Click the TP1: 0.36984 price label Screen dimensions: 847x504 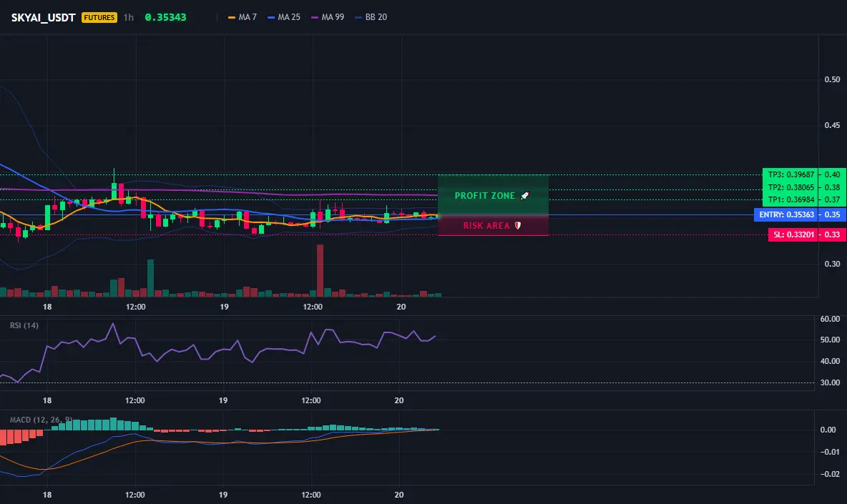click(790, 199)
